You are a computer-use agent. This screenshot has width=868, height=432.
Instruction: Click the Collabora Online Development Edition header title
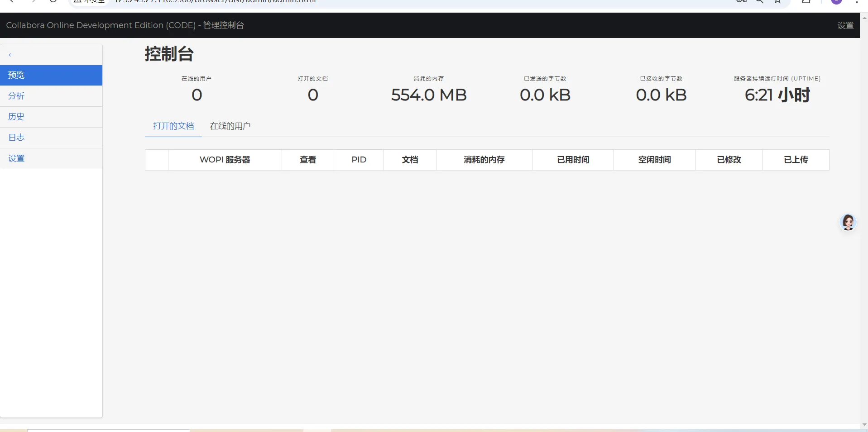coord(125,25)
